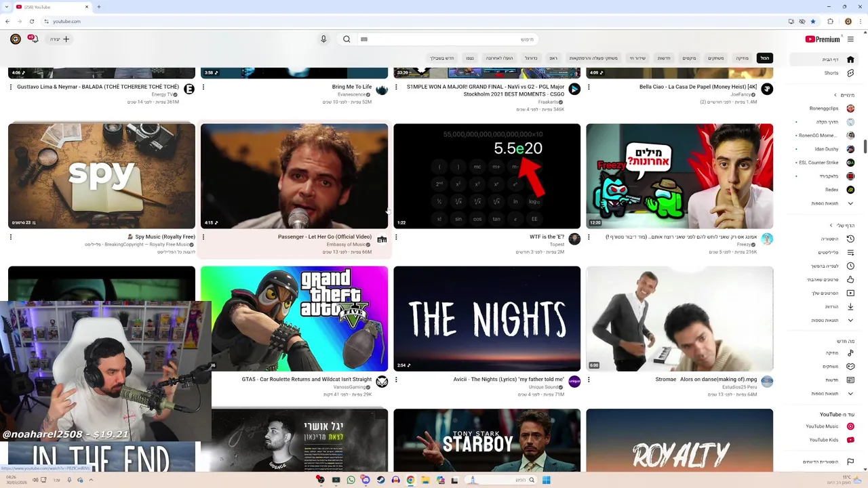
Task: Open a new browser tab
Action: point(99,7)
